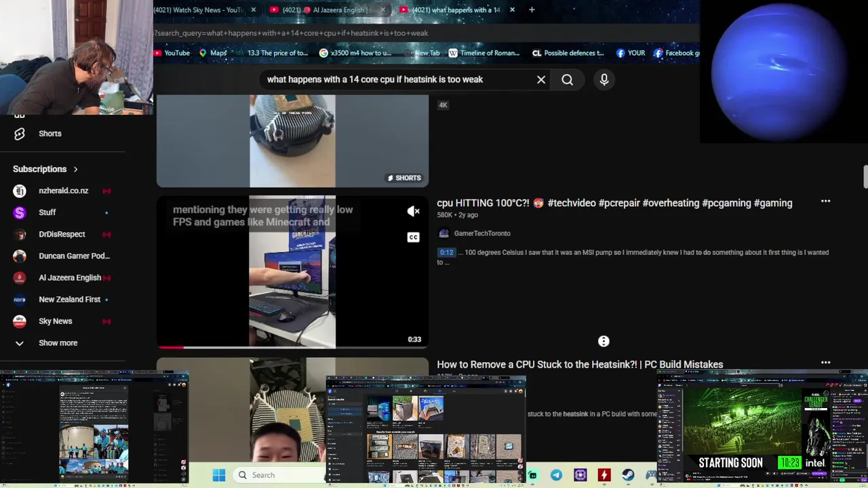
Task: Open the purple square taskbar app
Action: (580, 475)
